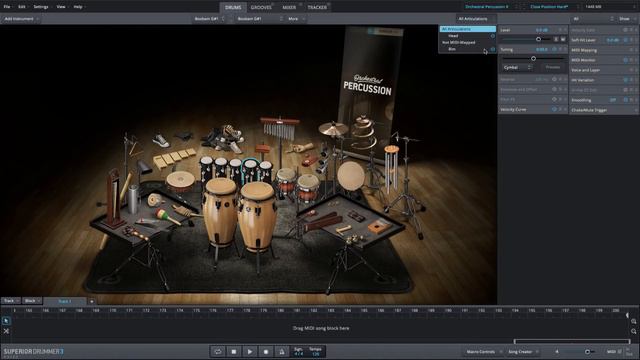This screenshot has width=640, height=360.
Task: Select the arrow pointer tool in the track
Action: coord(6,321)
